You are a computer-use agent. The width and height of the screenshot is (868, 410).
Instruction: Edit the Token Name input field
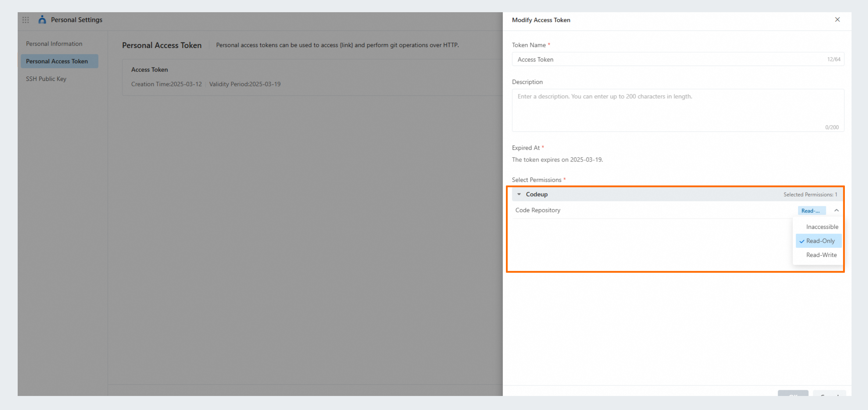678,59
